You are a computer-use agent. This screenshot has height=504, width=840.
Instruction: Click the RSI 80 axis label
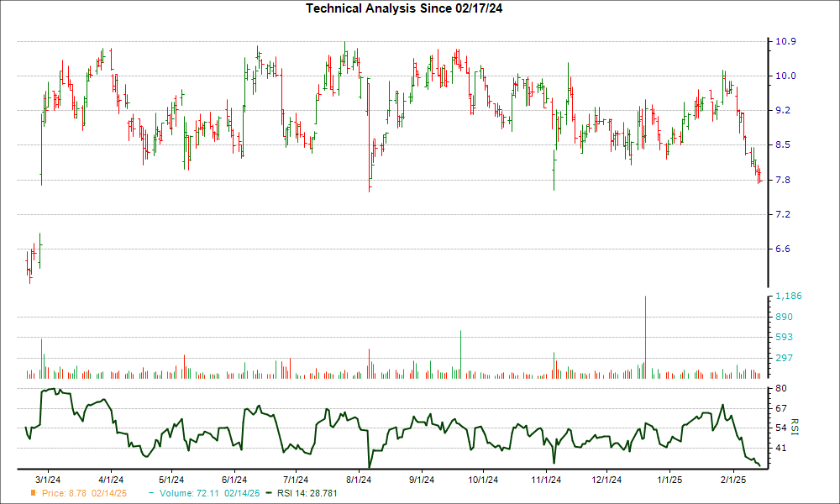pos(781,388)
